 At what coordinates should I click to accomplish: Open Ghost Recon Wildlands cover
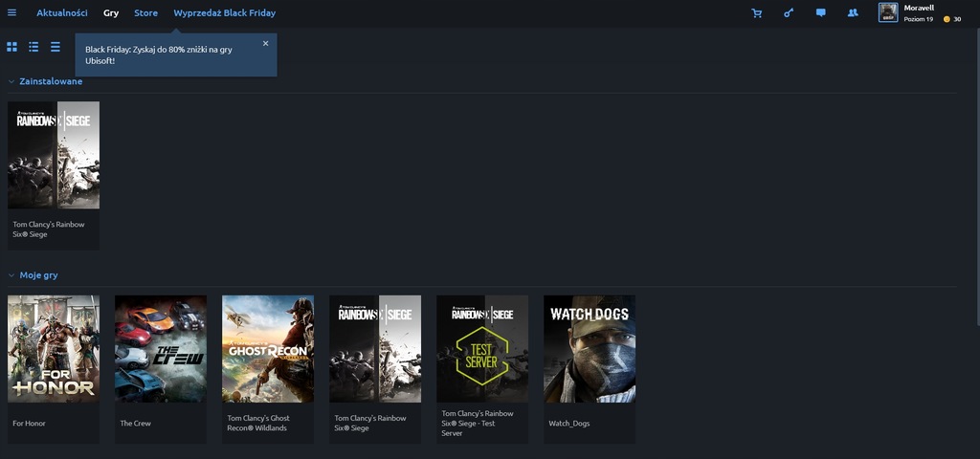pyautogui.click(x=268, y=349)
